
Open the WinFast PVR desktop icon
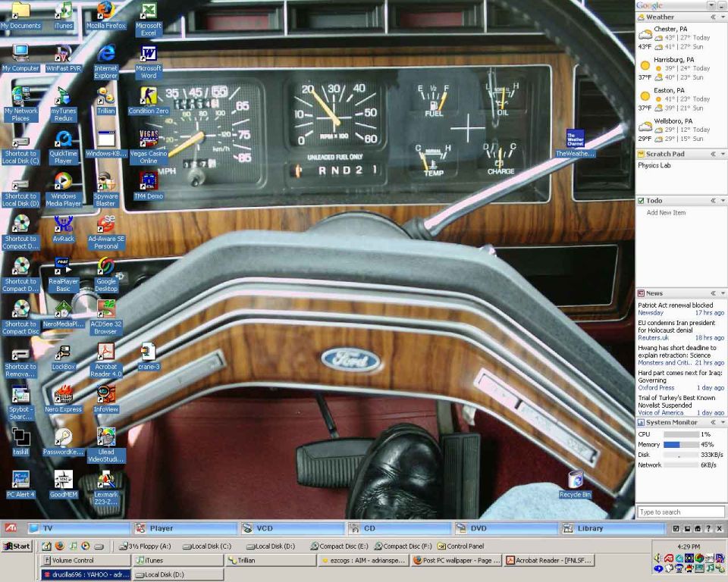[64, 59]
